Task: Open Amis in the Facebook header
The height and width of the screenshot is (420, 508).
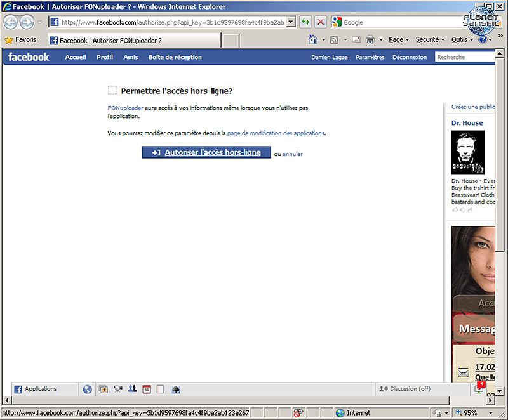Action: coord(131,57)
